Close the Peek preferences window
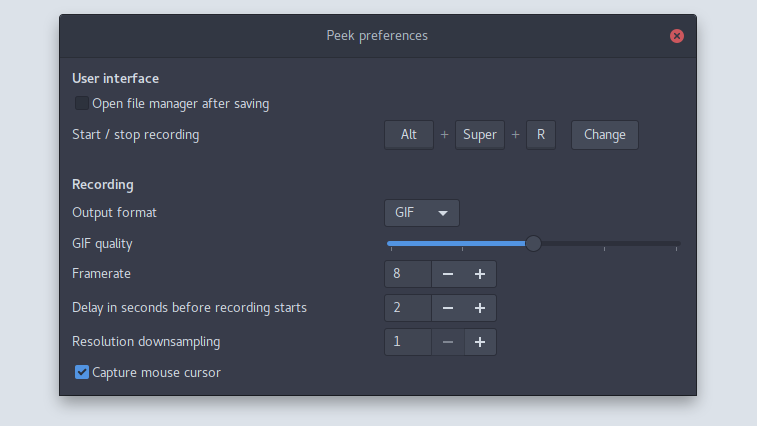The height and width of the screenshot is (426, 757). 677,36
